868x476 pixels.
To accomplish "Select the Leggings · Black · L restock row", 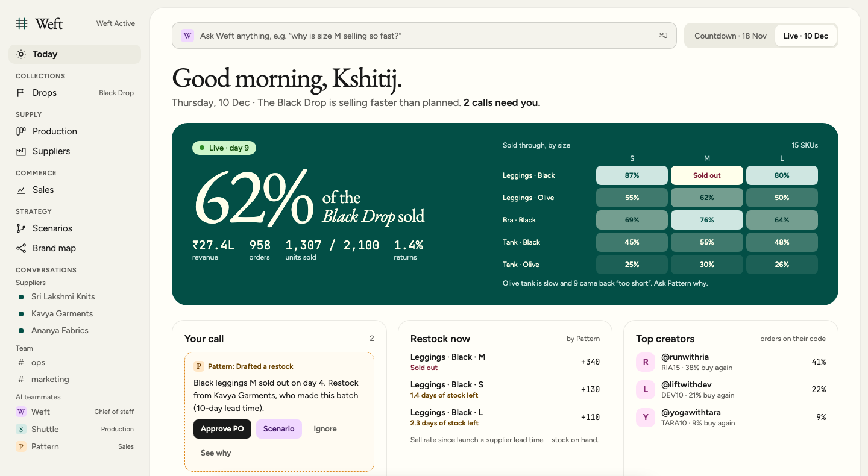I will coord(505,418).
